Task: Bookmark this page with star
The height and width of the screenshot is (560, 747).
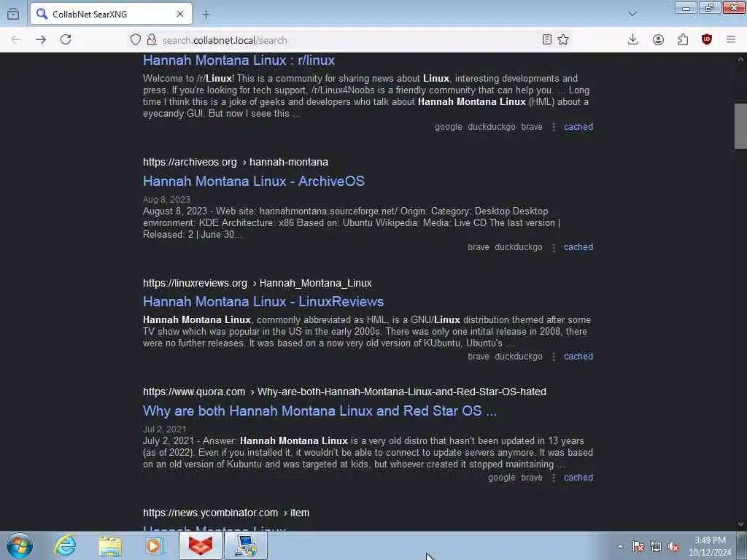Action: pyautogui.click(x=563, y=40)
